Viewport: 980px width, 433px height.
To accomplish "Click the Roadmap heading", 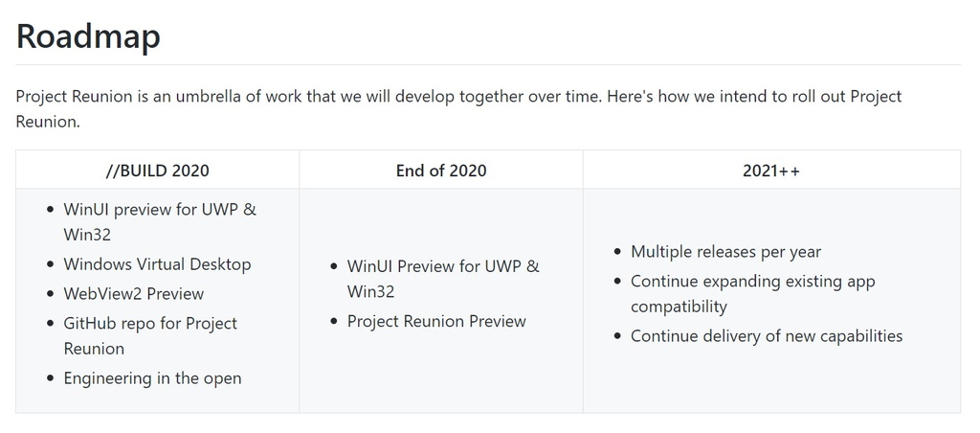I will tap(88, 36).
